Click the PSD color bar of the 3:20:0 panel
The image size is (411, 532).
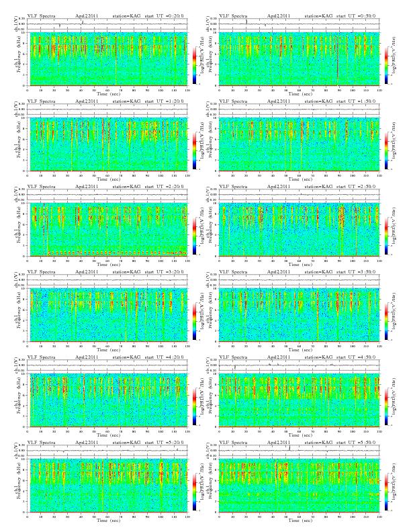194,321
